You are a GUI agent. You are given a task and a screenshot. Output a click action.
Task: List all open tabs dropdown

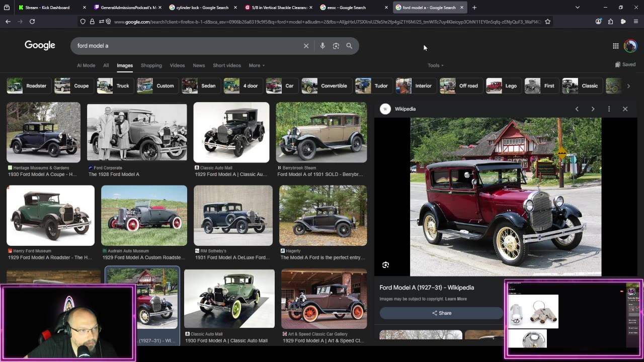tap(577, 8)
